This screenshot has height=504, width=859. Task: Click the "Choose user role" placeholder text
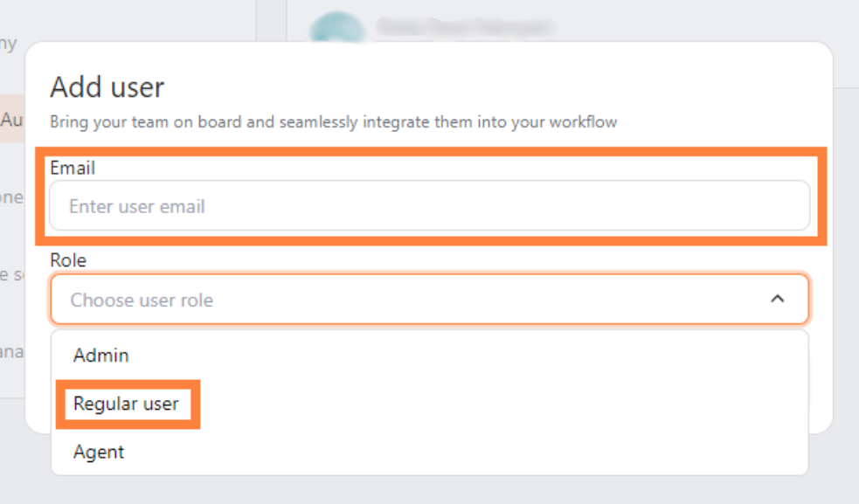pyautogui.click(x=142, y=300)
